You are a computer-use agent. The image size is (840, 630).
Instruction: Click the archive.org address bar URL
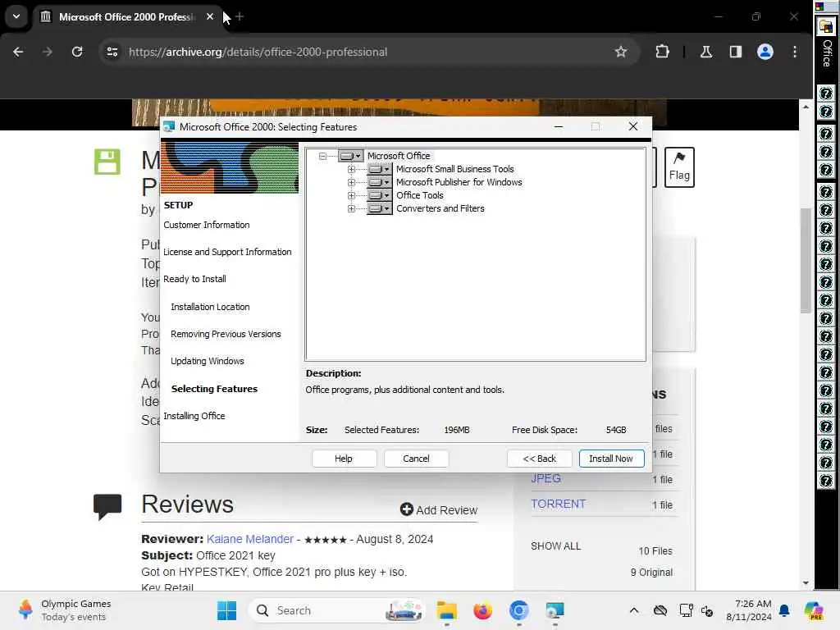click(258, 52)
